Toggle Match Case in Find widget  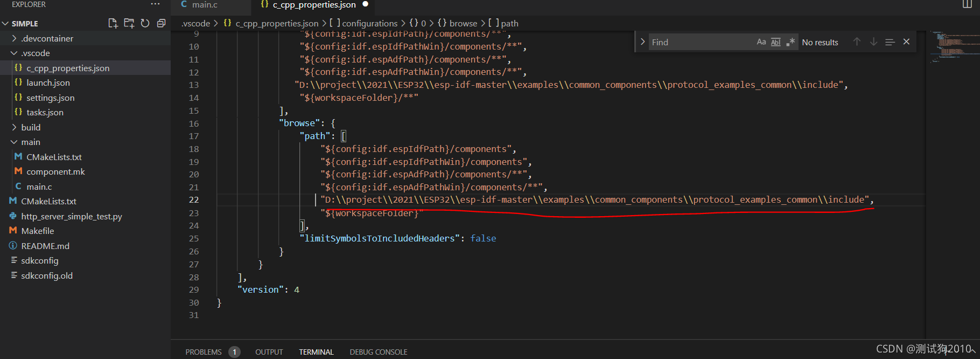point(761,42)
